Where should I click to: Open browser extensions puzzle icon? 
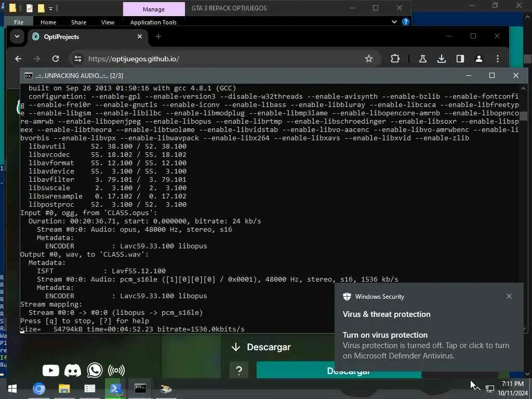click(395, 59)
